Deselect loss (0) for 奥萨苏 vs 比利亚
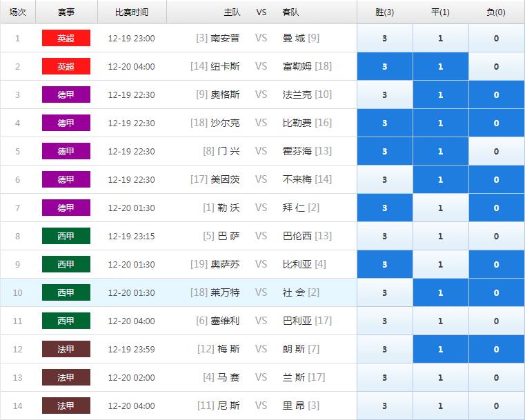This screenshot has width=525, height=420. 497,264
